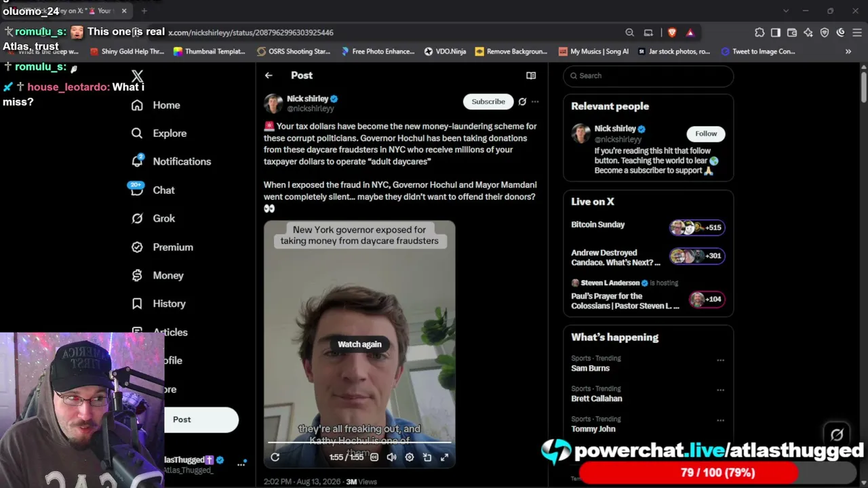This screenshot has width=868, height=488.
Task: Click Watch again on the video
Action: pyautogui.click(x=359, y=344)
